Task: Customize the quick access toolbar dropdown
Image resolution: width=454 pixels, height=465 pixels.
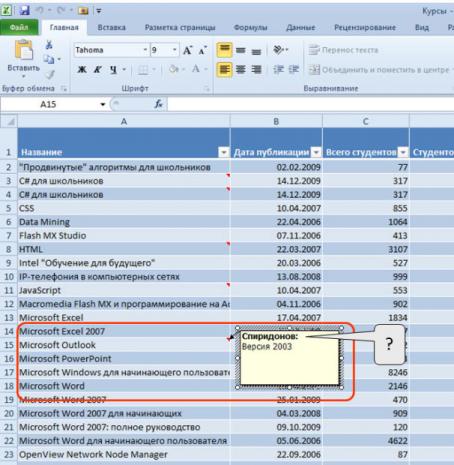Action: (x=99, y=11)
